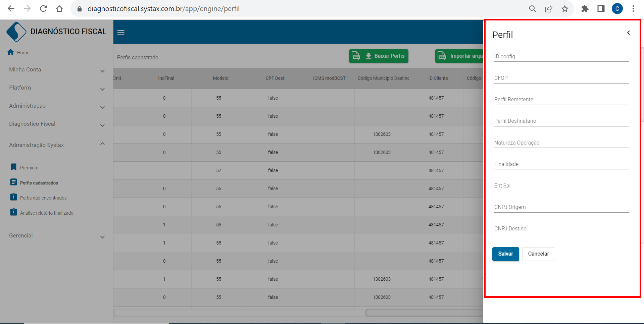Click the ICMS modBCST column header

[329, 78]
